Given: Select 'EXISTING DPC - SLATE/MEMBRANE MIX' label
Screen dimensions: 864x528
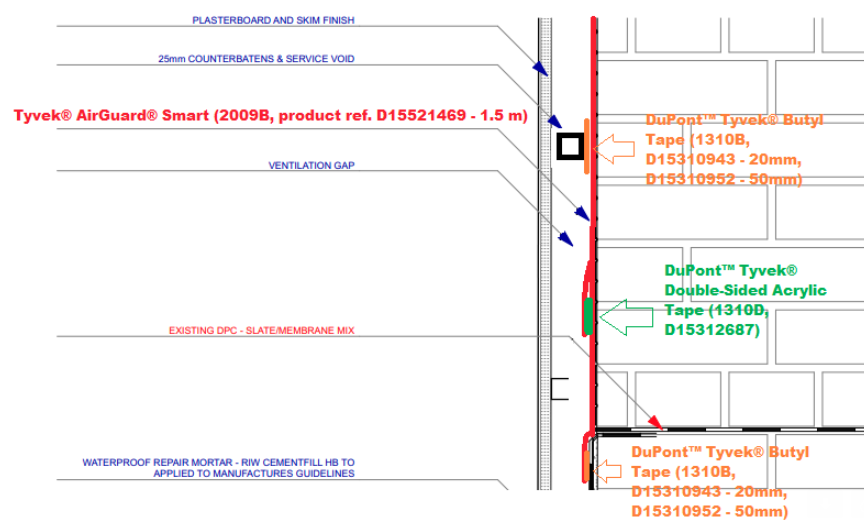Looking at the screenshot, I should pos(262,331).
